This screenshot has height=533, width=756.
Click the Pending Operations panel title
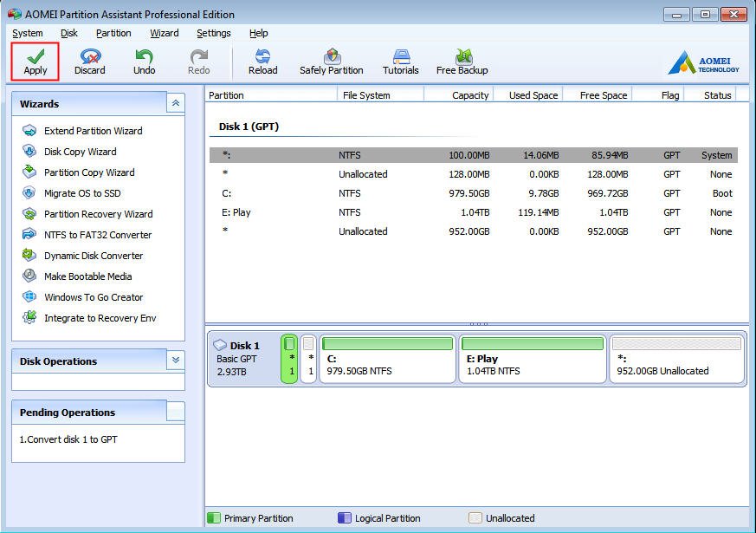[68, 413]
